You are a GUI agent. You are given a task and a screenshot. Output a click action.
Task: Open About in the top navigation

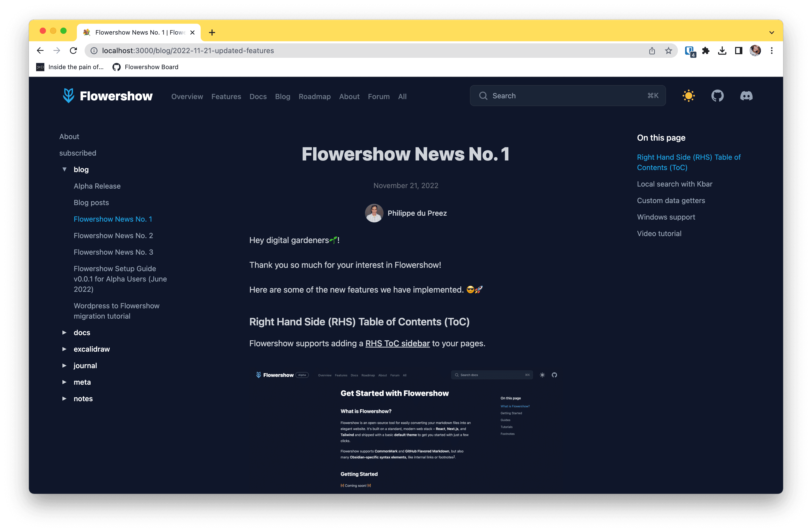click(349, 96)
